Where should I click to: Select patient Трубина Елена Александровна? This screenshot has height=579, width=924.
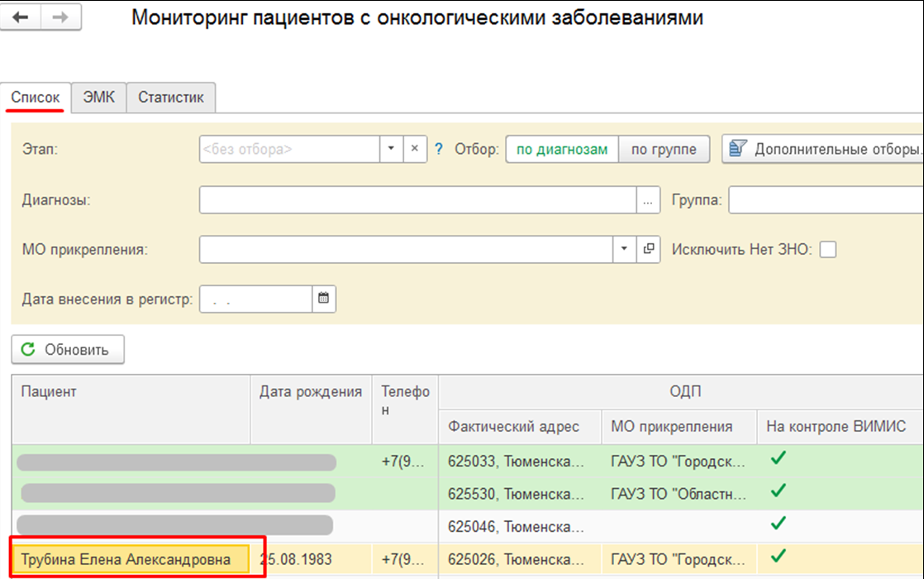click(x=126, y=560)
